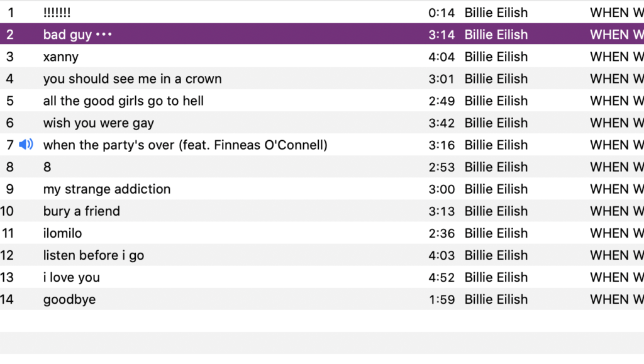The height and width of the screenshot is (364, 644).
Task: Select listen before i go
Action: (x=94, y=255)
